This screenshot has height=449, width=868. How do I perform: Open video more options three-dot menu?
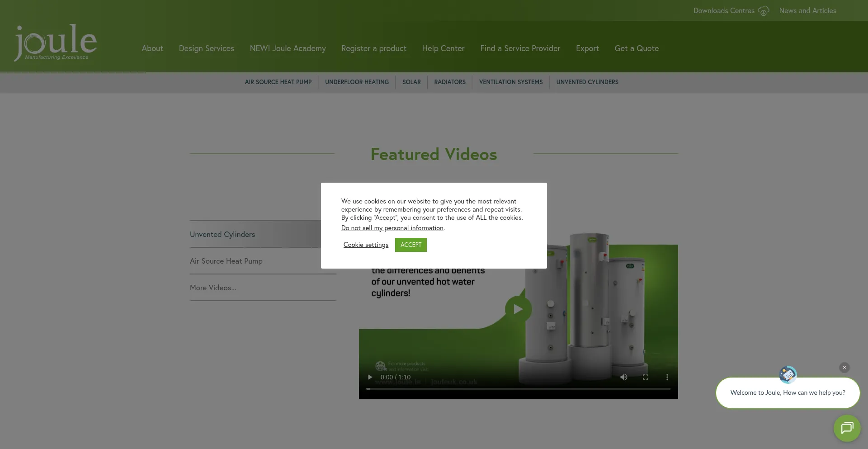pos(667,377)
